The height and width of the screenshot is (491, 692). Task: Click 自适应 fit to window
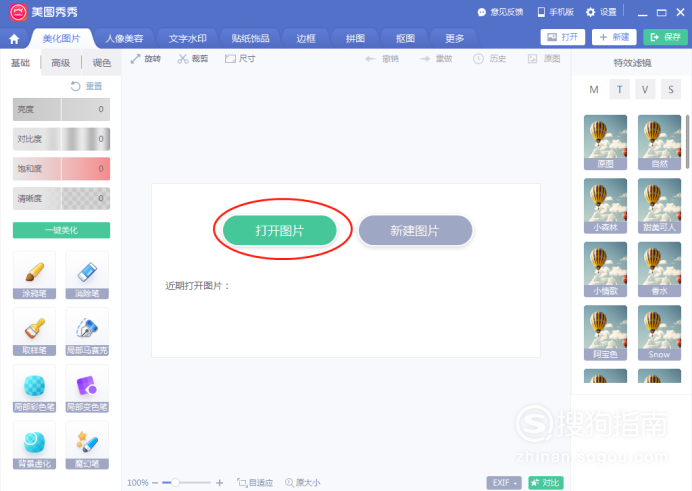click(x=255, y=483)
